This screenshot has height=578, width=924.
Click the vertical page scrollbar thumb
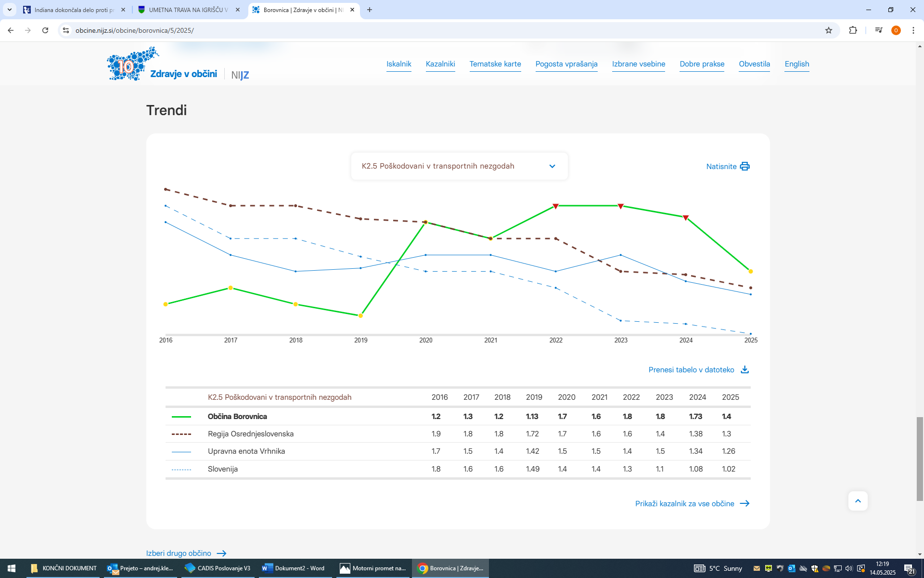click(920, 459)
